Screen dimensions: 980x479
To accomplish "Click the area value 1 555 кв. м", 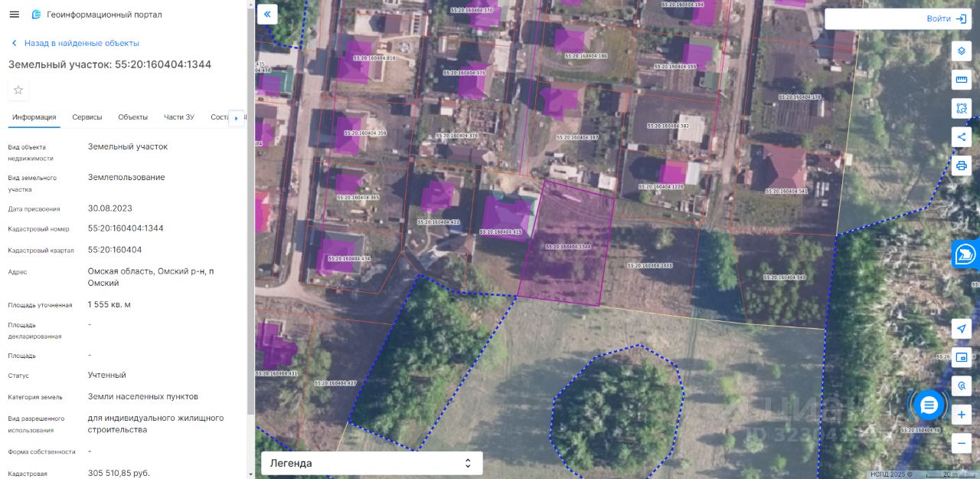I will pyautogui.click(x=109, y=304).
